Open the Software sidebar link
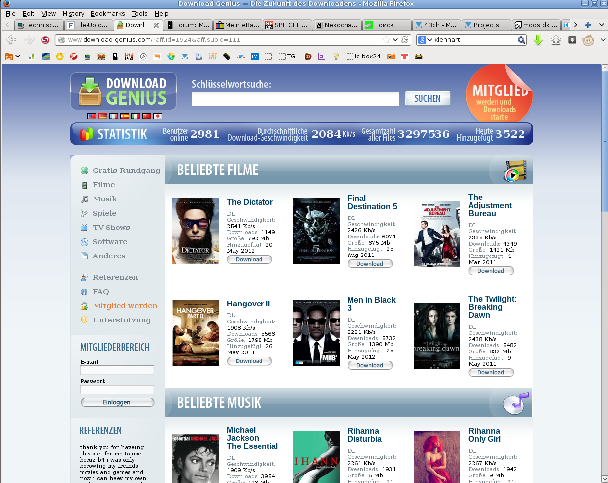 pyautogui.click(x=110, y=242)
